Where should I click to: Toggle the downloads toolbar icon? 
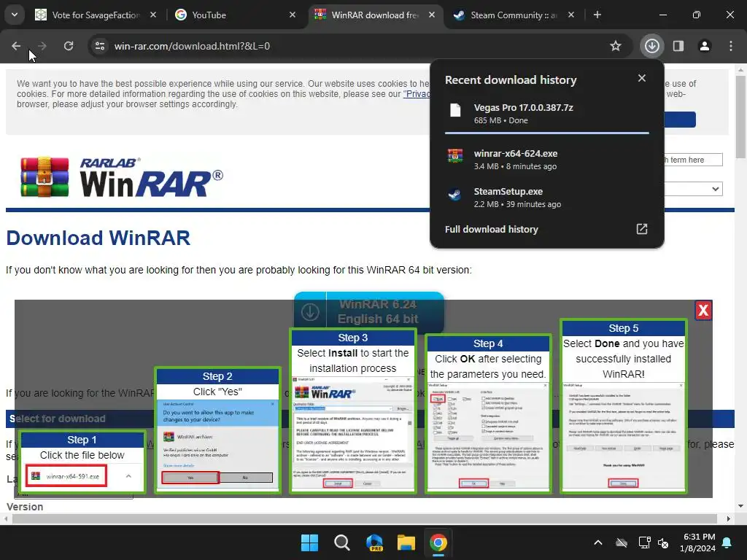click(x=651, y=46)
